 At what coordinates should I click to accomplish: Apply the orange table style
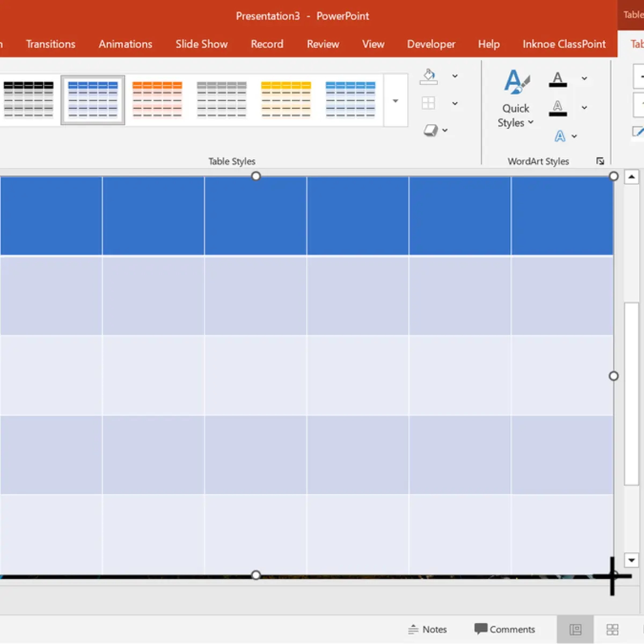[157, 100]
